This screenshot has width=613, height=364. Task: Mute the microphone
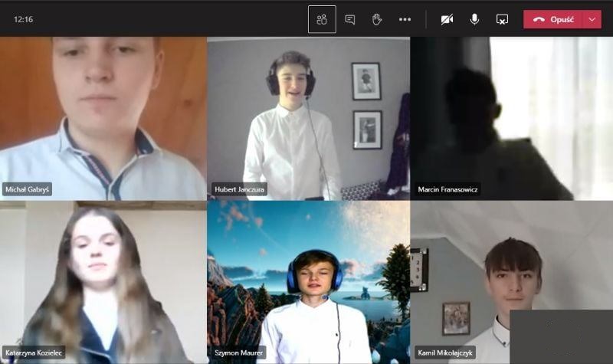(474, 19)
